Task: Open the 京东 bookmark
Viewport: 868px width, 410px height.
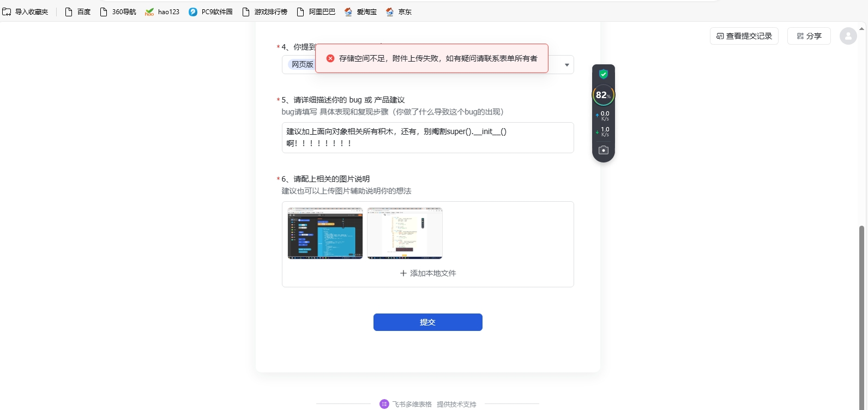Action: coord(399,11)
